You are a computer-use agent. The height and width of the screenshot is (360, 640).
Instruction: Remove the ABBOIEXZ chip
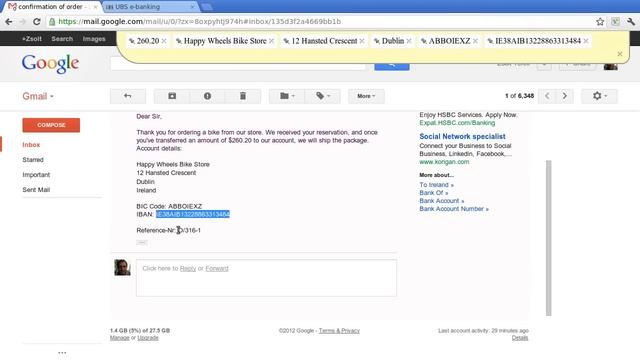(x=475, y=41)
